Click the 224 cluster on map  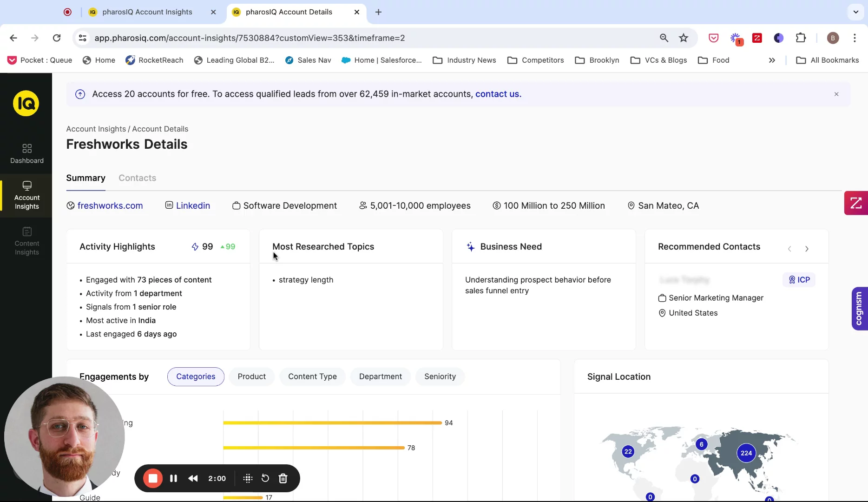pyautogui.click(x=746, y=453)
